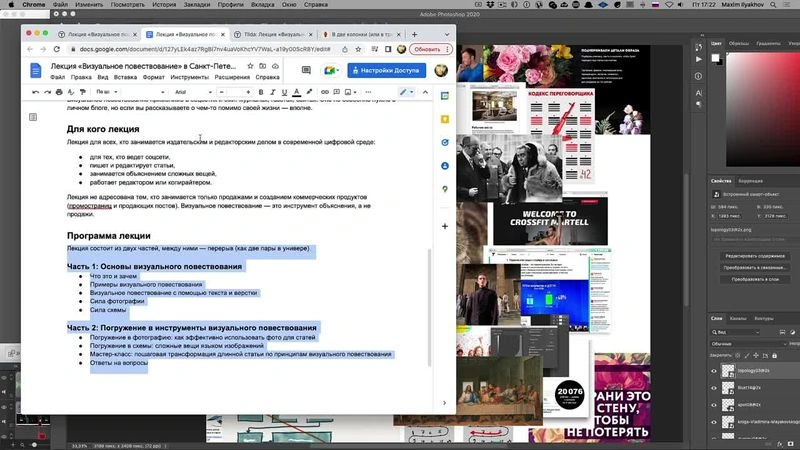Toggle lock image pixels brush icon
This screenshot has height=450, width=800.
point(747,355)
